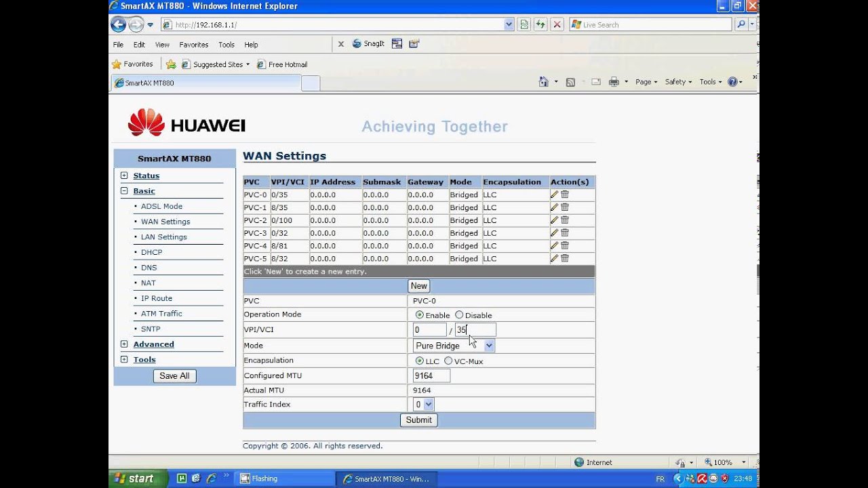Click the Configured MTU input field
This screenshot has height=488, width=868.
[x=431, y=375]
